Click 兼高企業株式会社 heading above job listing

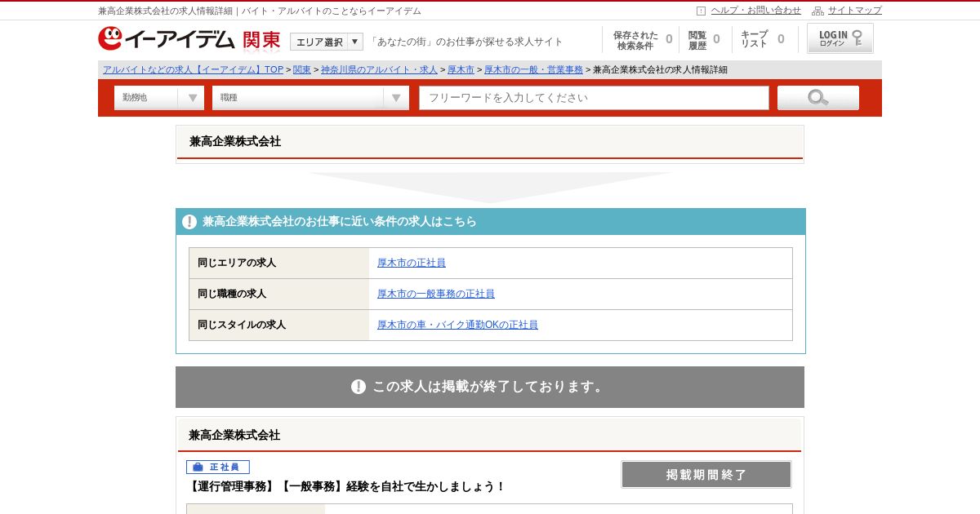[x=234, y=435]
